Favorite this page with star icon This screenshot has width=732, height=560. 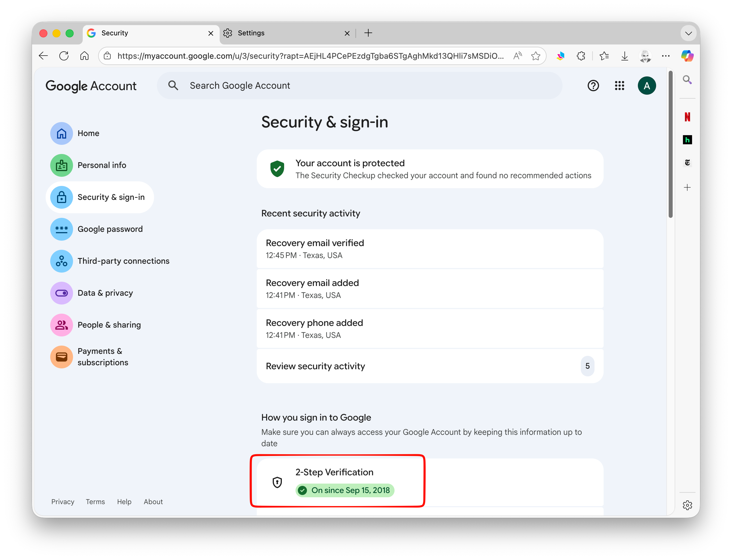coord(535,56)
